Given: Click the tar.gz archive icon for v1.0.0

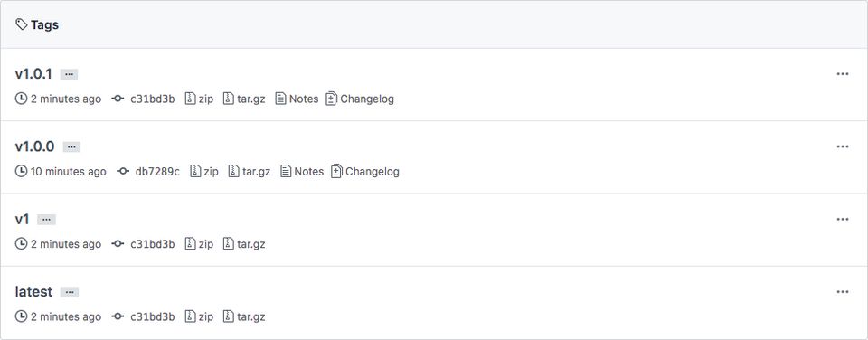Looking at the screenshot, I should coord(233,172).
